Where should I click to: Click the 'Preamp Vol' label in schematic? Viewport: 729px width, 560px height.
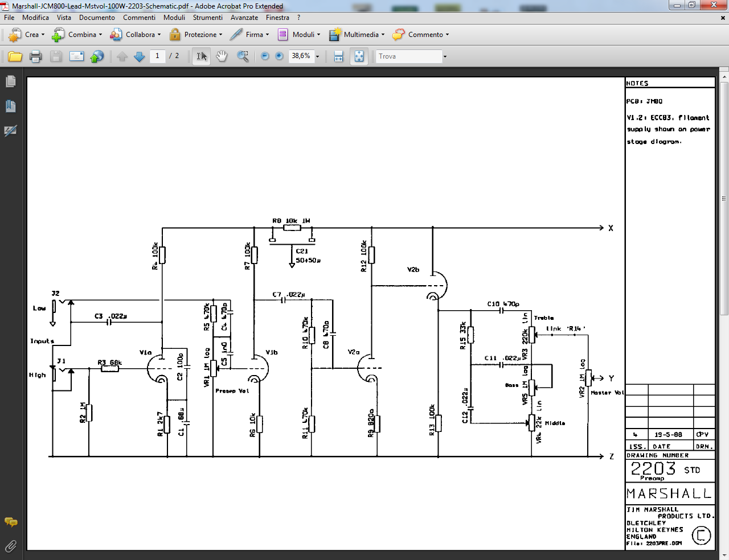232,391
